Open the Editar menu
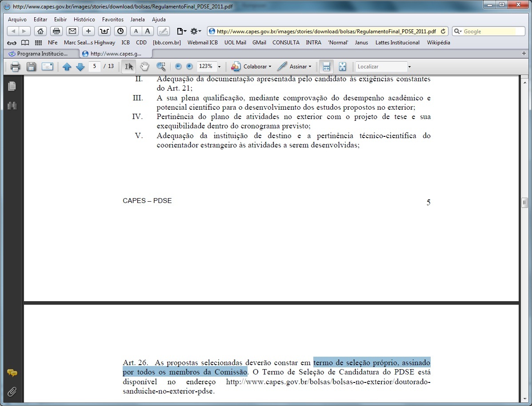The width and height of the screenshot is (532, 406). 40,20
